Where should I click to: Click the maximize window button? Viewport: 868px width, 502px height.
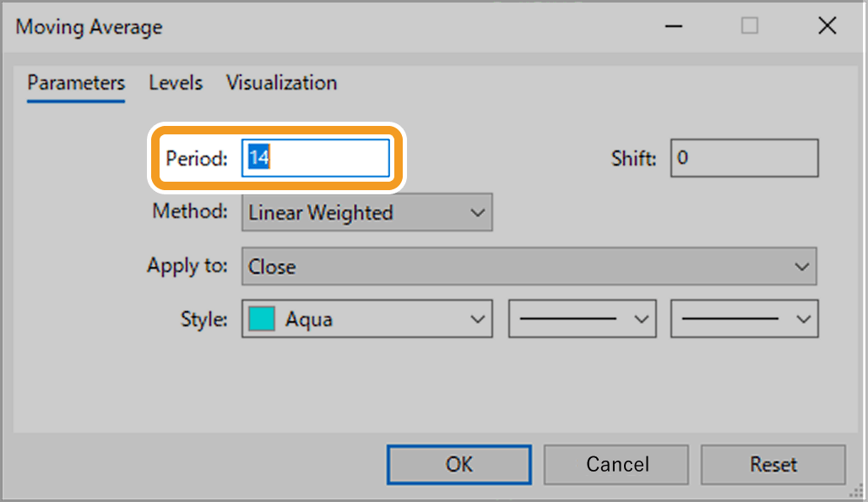pos(749,26)
